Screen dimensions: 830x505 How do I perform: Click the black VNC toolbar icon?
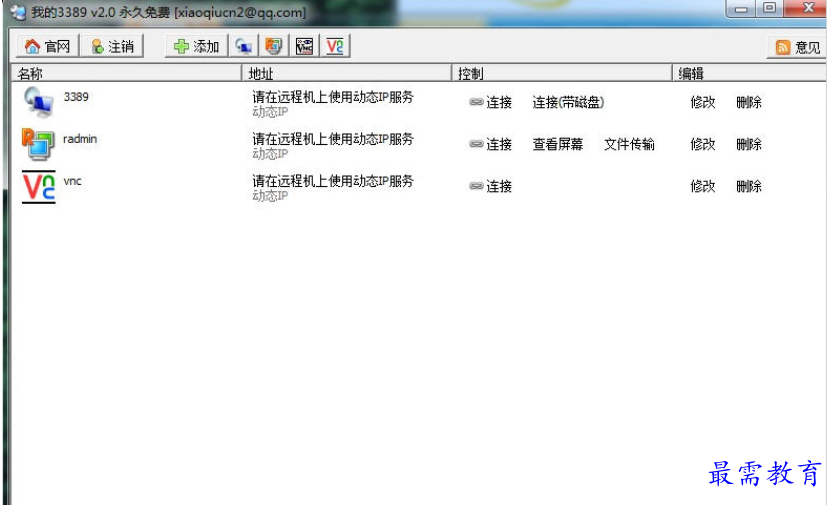click(304, 47)
